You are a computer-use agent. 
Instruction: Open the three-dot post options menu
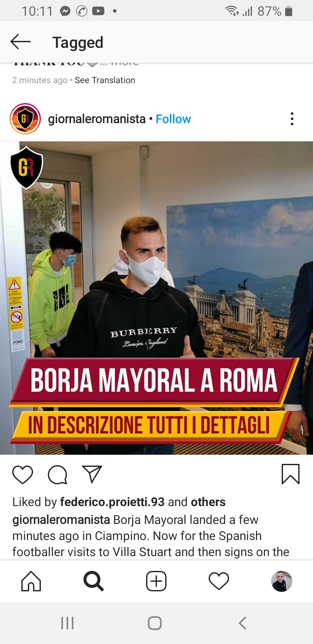292,119
